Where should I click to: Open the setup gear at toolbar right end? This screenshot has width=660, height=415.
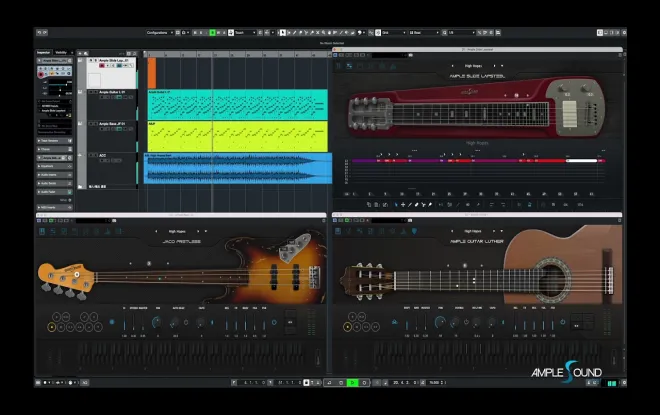click(624, 32)
